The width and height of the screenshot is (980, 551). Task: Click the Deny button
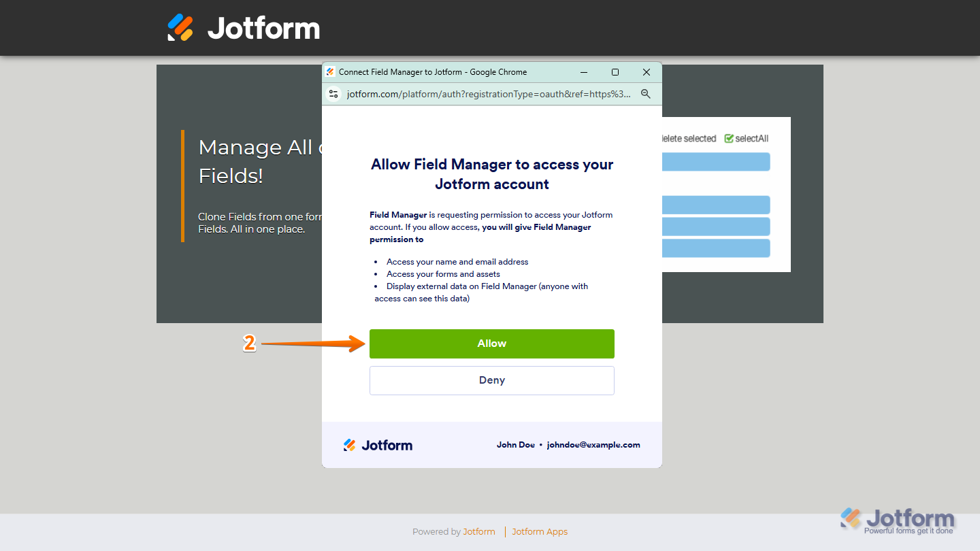click(491, 380)
